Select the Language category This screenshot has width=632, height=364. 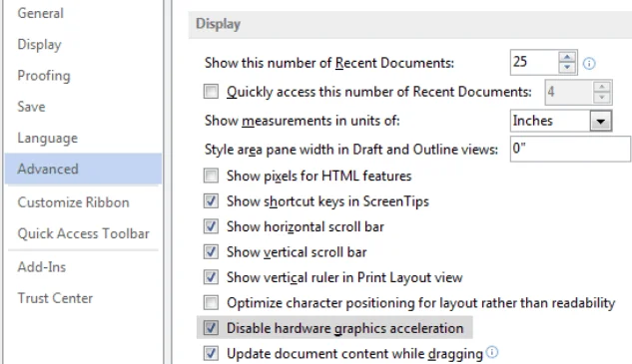point(48,138)
